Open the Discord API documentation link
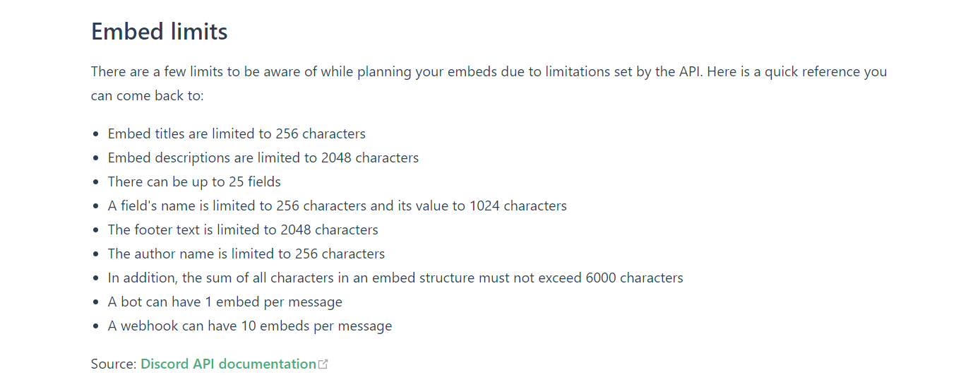Image resolution: width=980 pixels, height=387 pixels. coord(228,364)
